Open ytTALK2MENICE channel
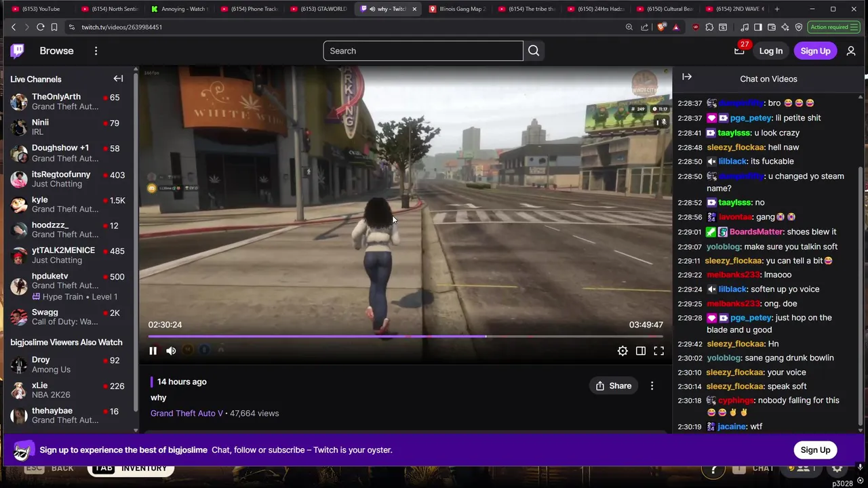 [x=67, y=256]
